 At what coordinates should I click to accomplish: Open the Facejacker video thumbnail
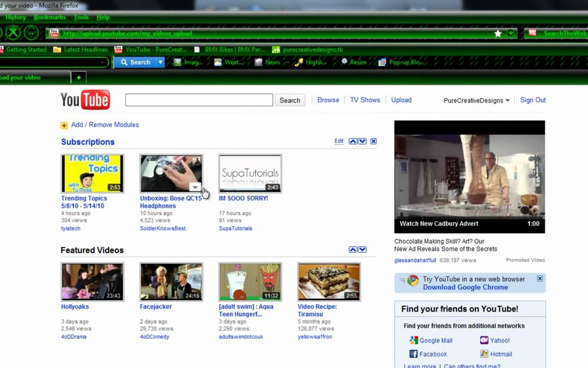[x=171, y=282]
